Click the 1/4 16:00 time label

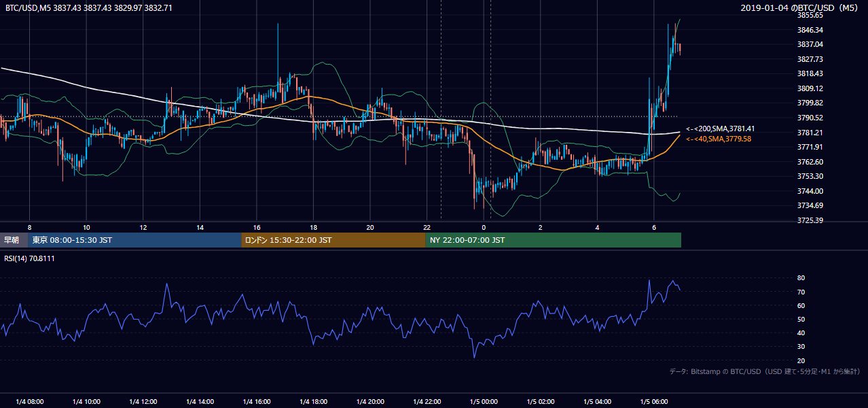pyautogui.click(x=257, y=401)
